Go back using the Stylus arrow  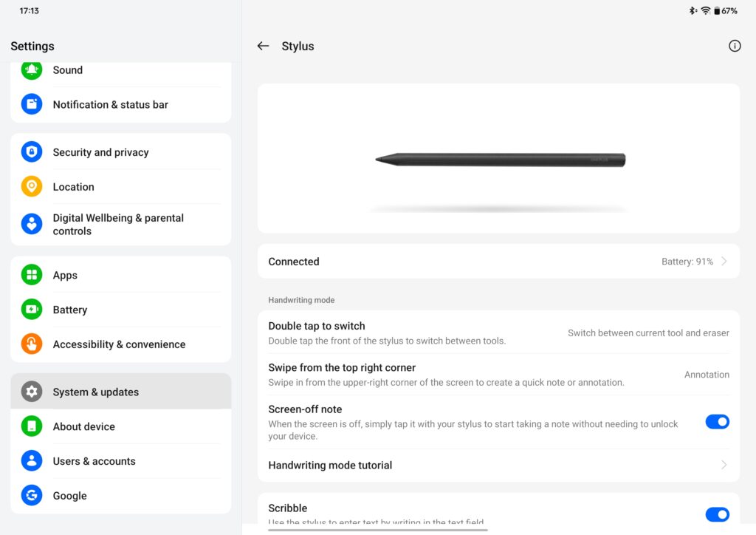point(263,46)
